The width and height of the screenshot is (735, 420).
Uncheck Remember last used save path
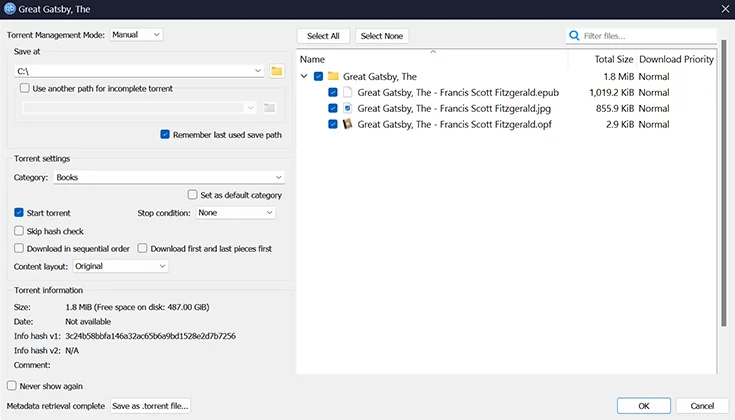(165, 135)
